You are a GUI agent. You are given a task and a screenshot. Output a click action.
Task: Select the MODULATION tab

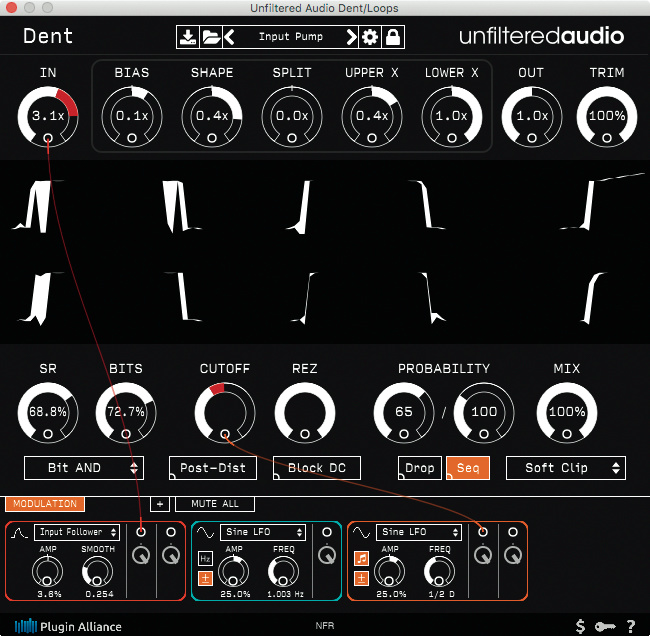tap(44, 504)
